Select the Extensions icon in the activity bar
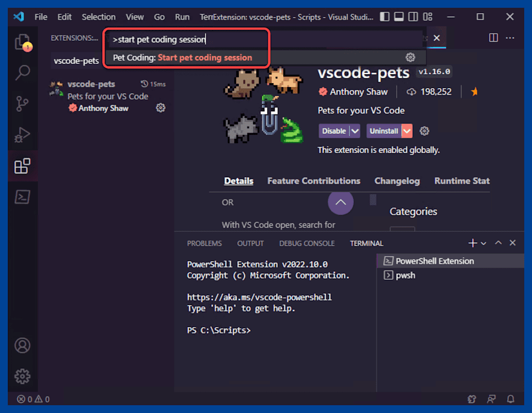The width and height of the screenshot is (532, 413). pyautogui.click(x=23, y=166)
